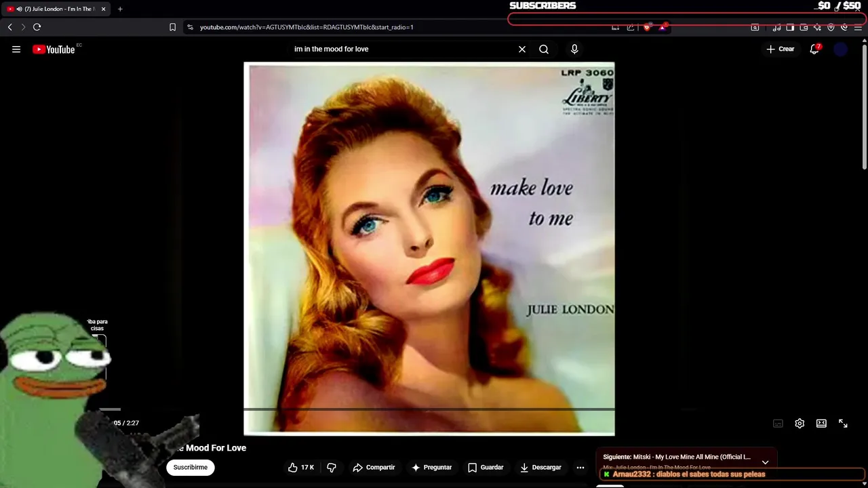Open the music note playlist icon

point(776,27)
